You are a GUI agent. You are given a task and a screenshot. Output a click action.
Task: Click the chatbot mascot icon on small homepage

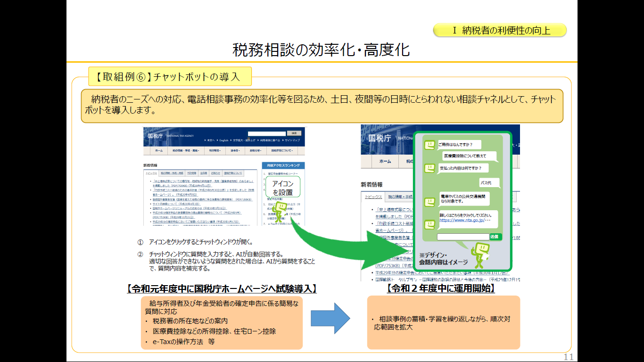(x=280, y=212)
